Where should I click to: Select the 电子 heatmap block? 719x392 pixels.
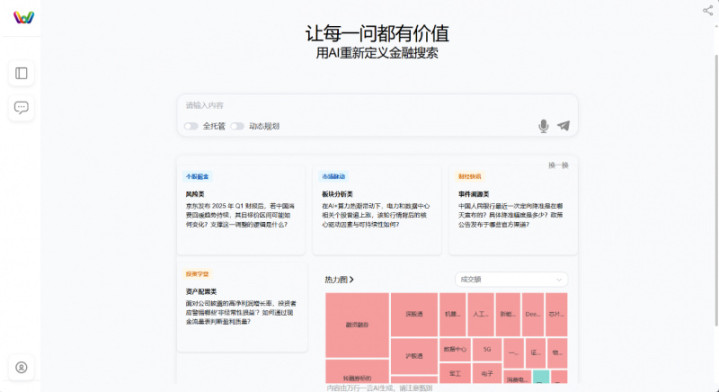[487, 373]
